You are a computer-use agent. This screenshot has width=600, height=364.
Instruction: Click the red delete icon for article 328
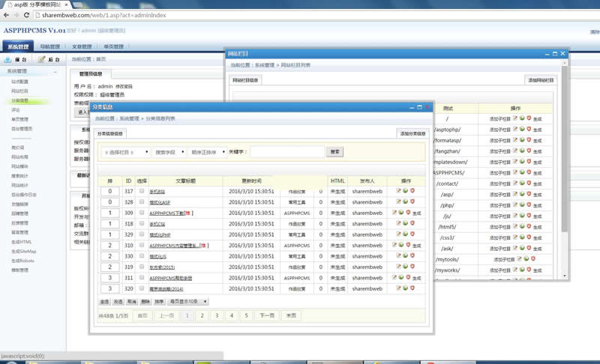(412, 202)
